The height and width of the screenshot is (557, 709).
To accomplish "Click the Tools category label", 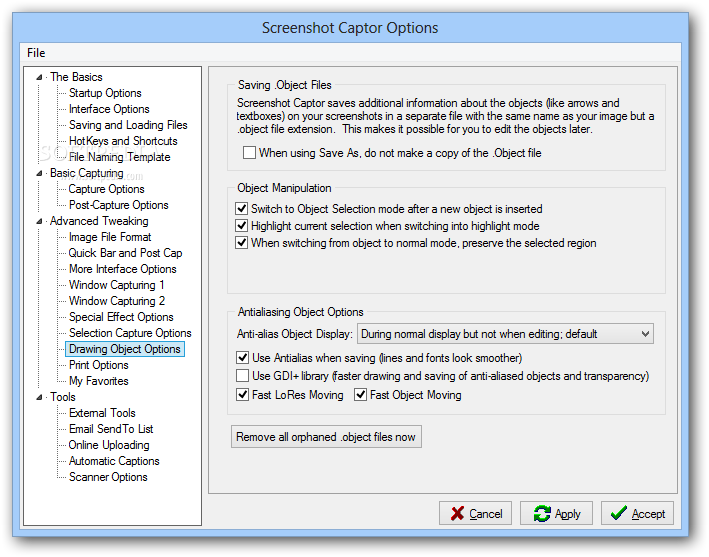I will 63,397.
